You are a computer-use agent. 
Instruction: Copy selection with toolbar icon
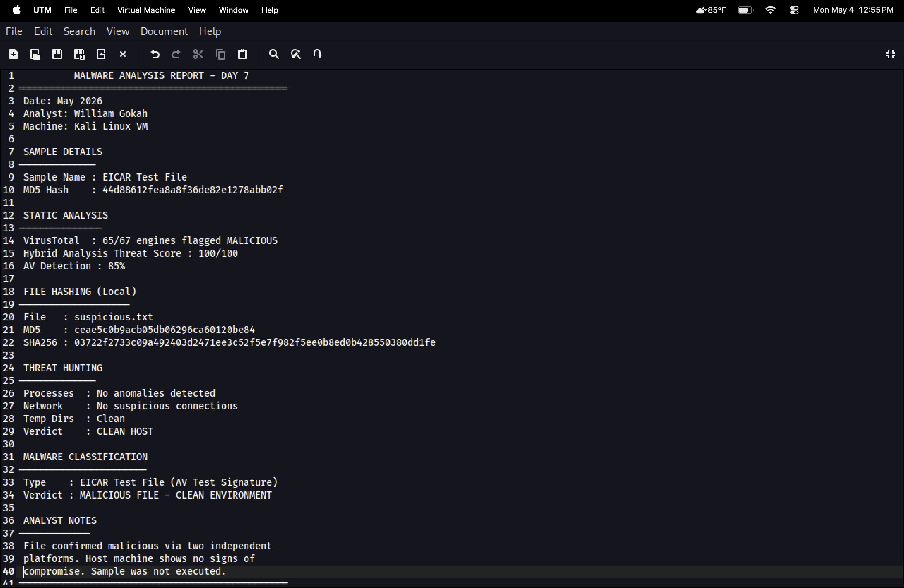pyautogui.click(x=221, y=54)
